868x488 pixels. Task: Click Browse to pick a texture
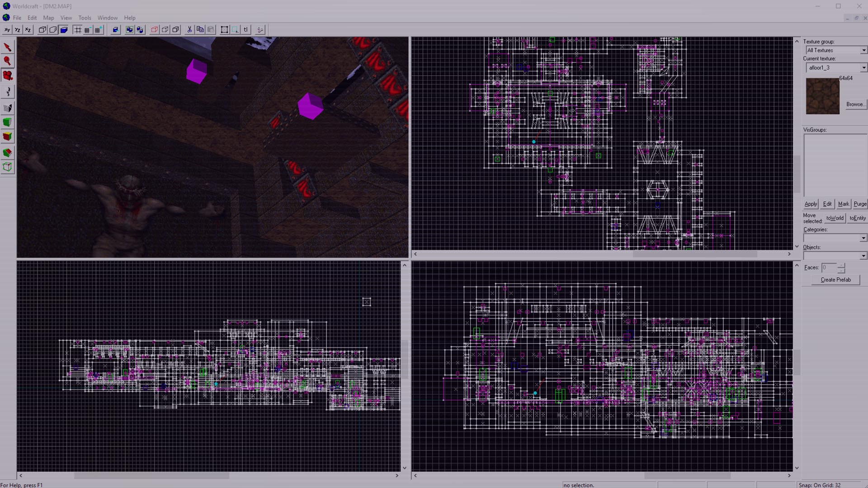pyautogui.click(x=856, y=104)
